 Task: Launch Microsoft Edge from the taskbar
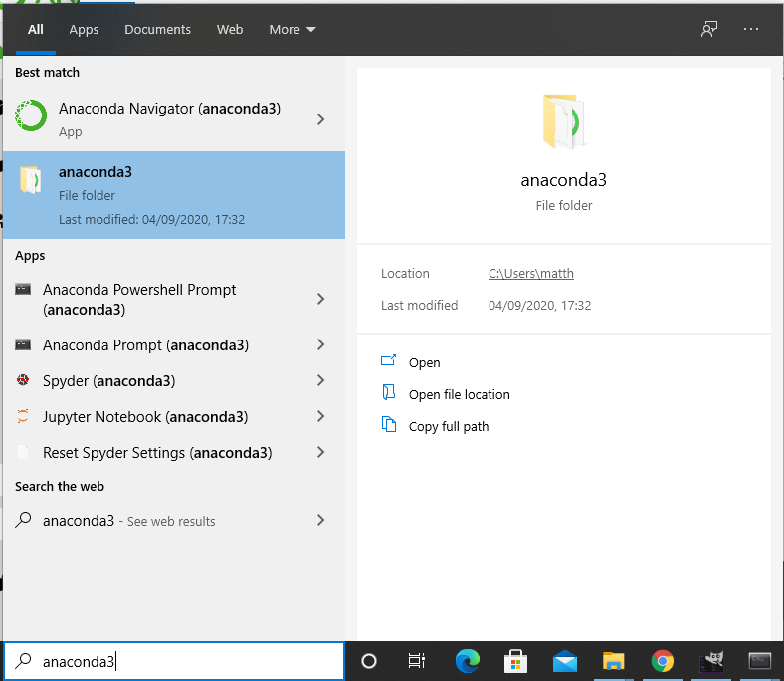tap(468, 661)
